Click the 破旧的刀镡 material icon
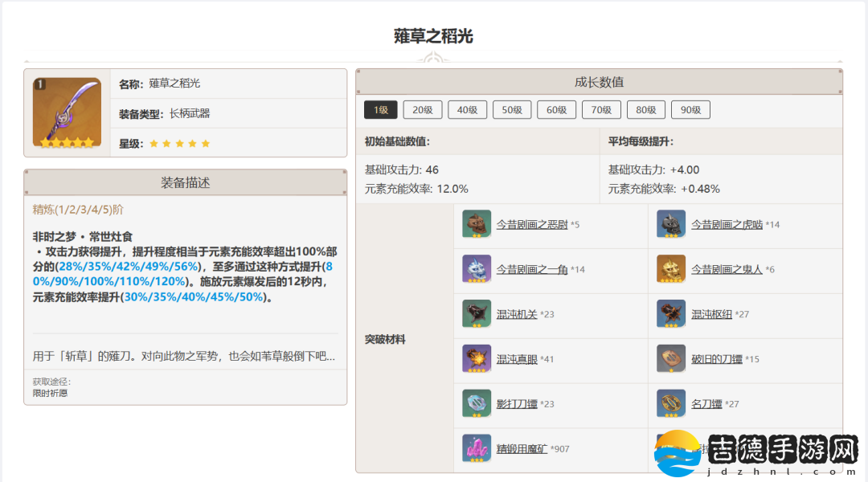This screenshot has width=868, height=482. 671,359
